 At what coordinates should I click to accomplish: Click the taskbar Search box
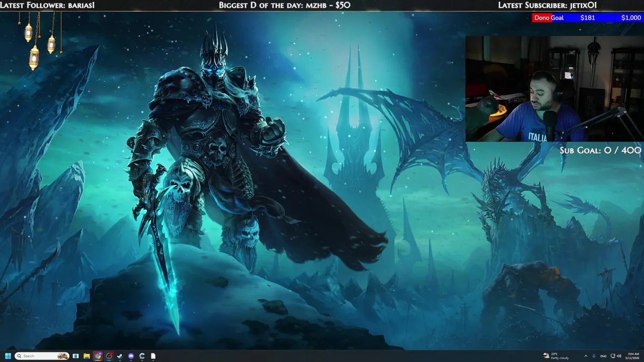[x=42, y=356]
